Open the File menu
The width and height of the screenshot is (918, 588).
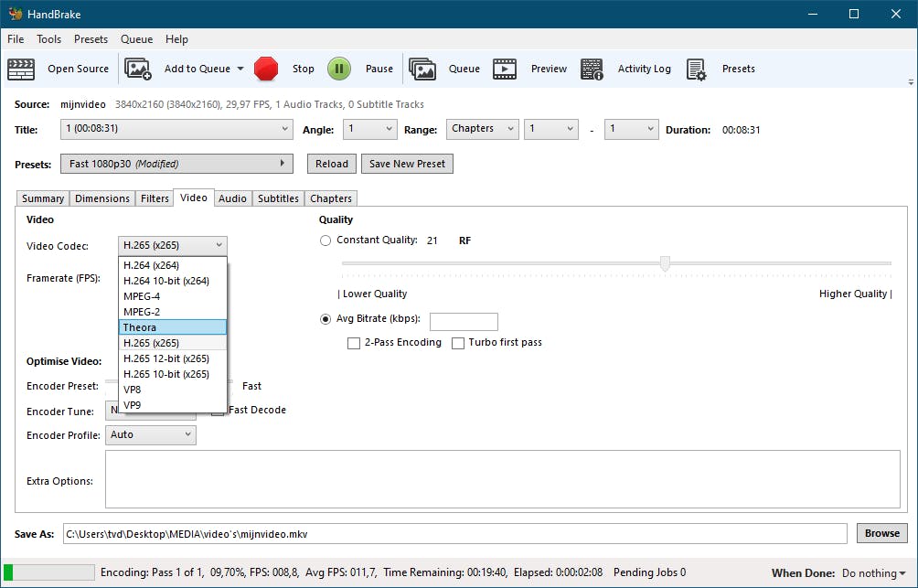click(16, 39)
